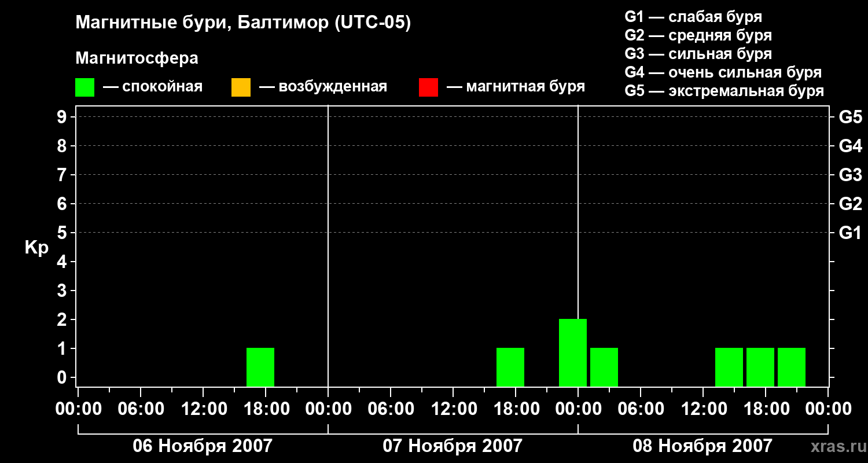The image size is (868, 463).
Task: Click the 18:00 time label above 06 Ноября
Action: [x=266, y=409]
